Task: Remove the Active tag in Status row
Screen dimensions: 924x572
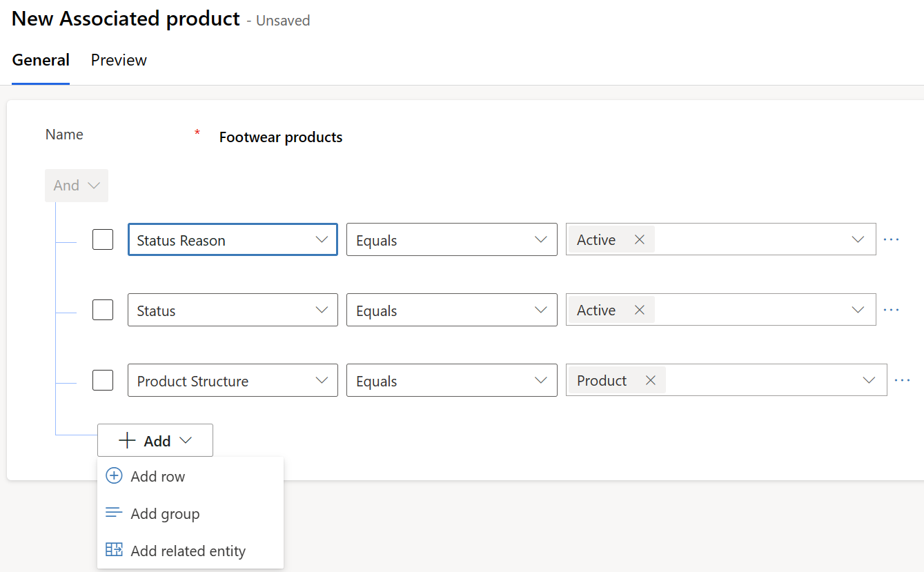Action: (x=640, y=310)
